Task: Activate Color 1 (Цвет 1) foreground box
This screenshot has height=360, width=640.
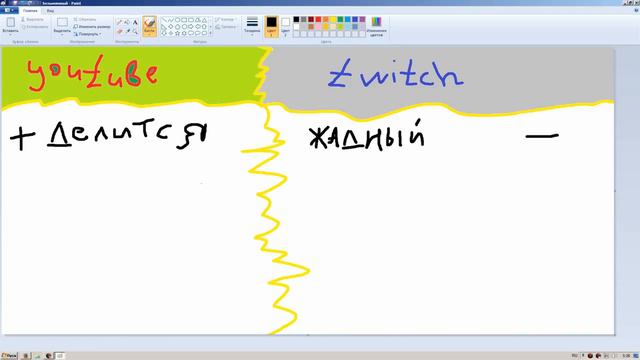Action: [x=271, y=26]
